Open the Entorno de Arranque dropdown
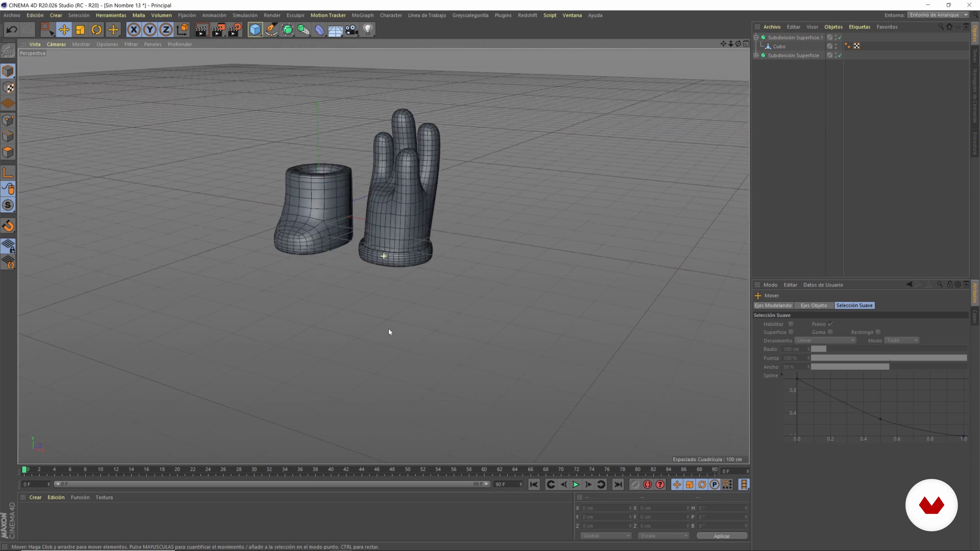This screenshot has height=551, width=980. click(938, 15)
